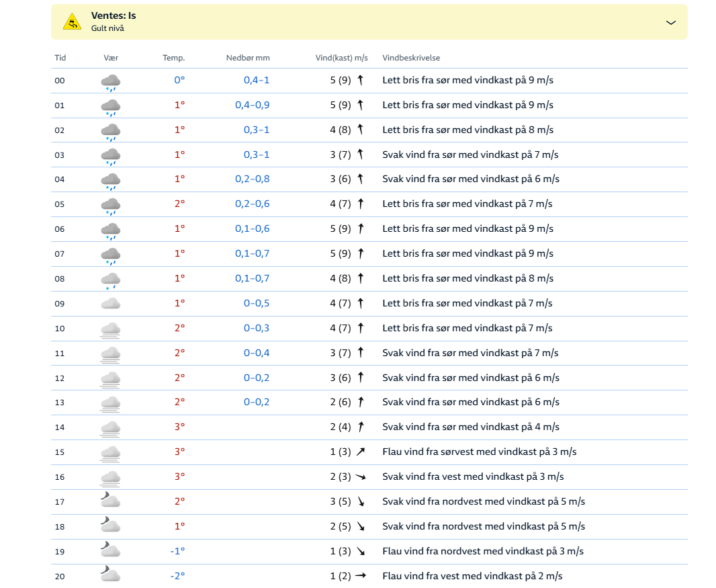Viewport: 716px width, 588px height.
Task: Select the cloudy icon at hour 09
Action: click(111, 304)
